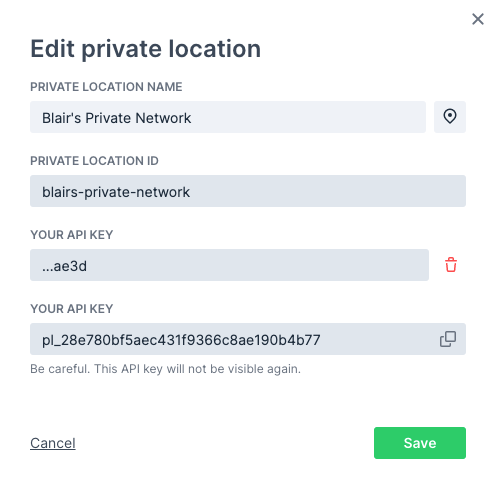The height and width of the screenshot is (488, 496).
Task: Focus the Private Location Name input
Action: click(228, 117)
